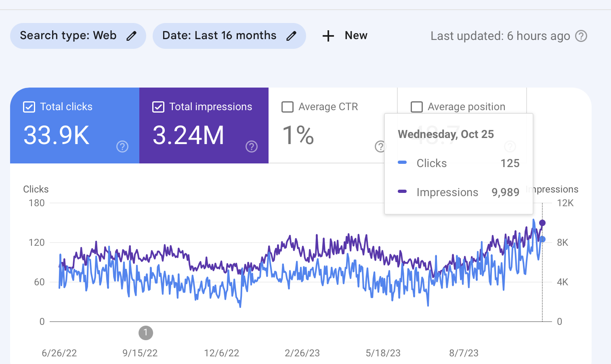Click the 1% Average CTR value
The height and width of the screenshot is (364, 611).
pos(298,135)
